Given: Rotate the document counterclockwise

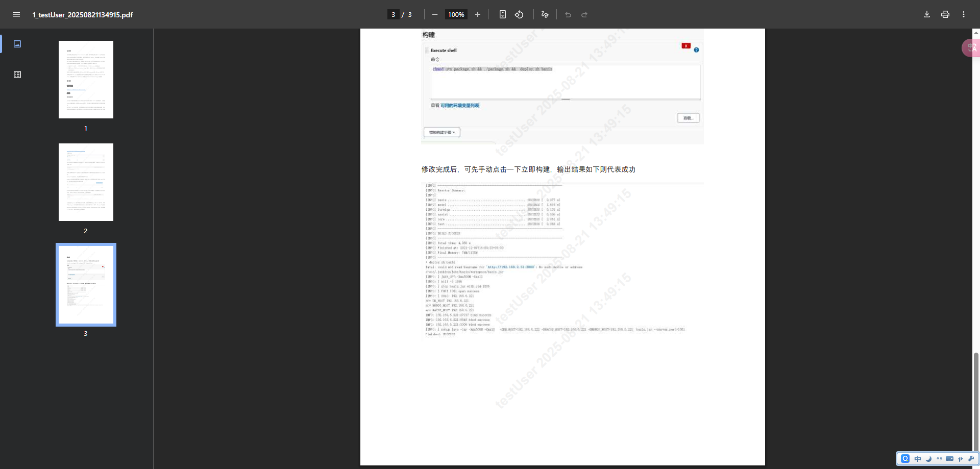Looking at the screenshot, I should point(519,14).
